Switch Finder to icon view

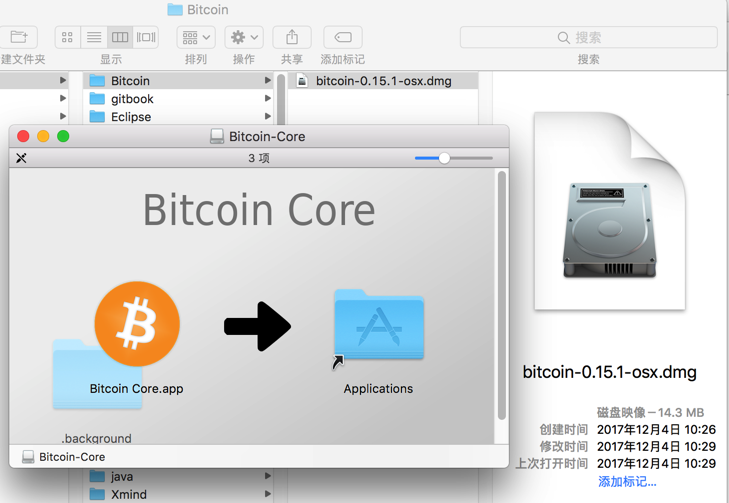coord(67,37)
